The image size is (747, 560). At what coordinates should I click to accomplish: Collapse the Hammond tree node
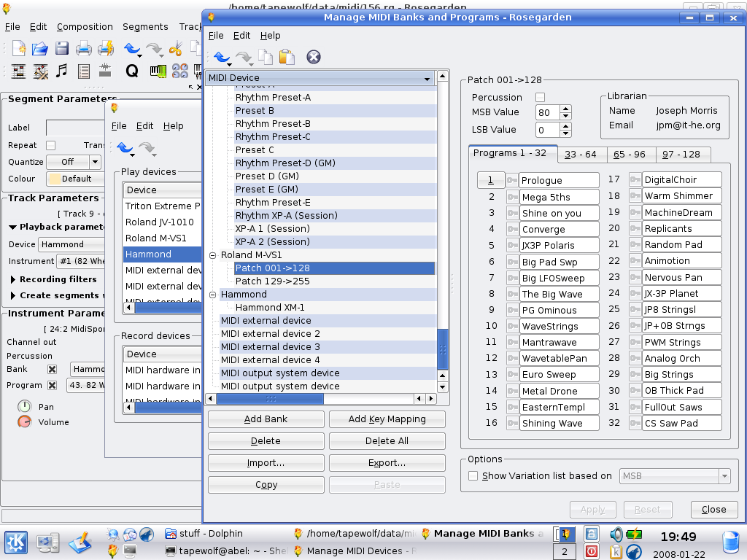213,295
